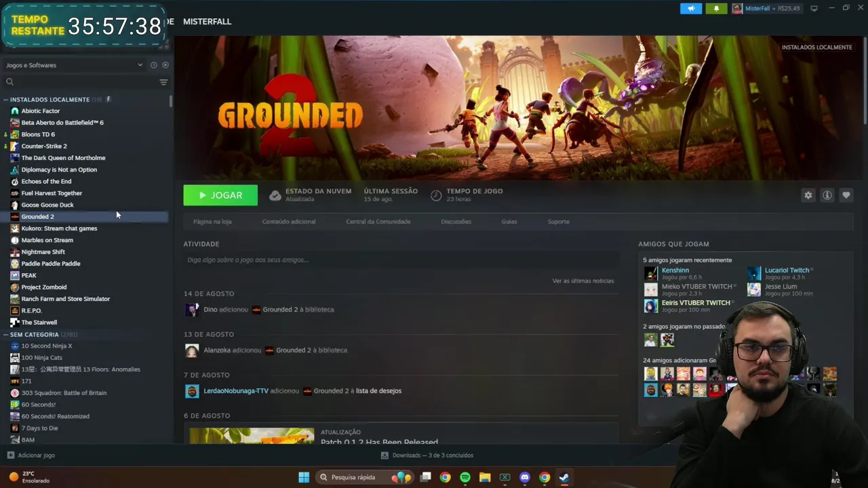
Task: Open the Página na loja tab
Action: click(x=212, y=222)
